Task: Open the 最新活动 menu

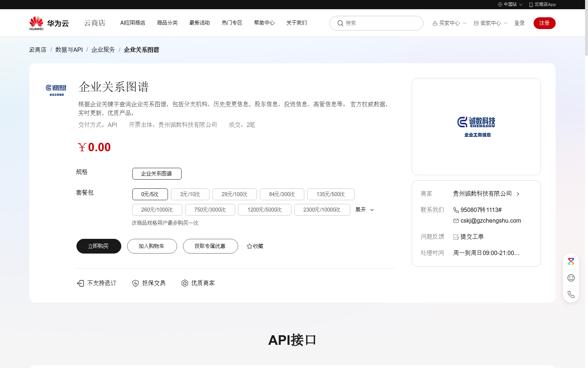Action: 200,23
